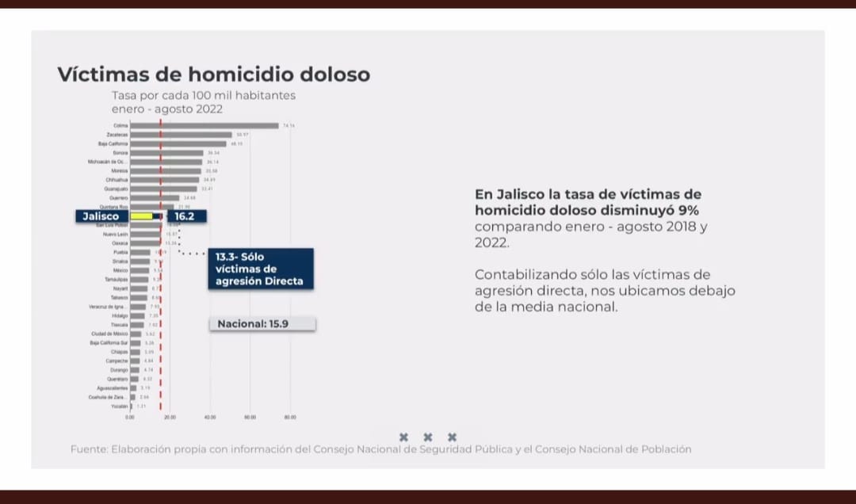Screen dimensions: 856x504
Task: Click the "Nuevo León" row label
Action: (x=115, y=235)
